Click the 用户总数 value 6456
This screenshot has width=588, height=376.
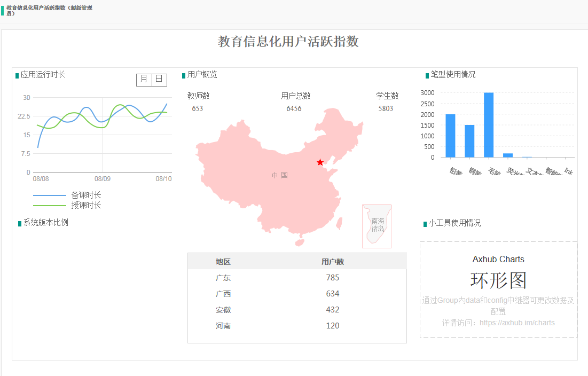tap(294, 108)
